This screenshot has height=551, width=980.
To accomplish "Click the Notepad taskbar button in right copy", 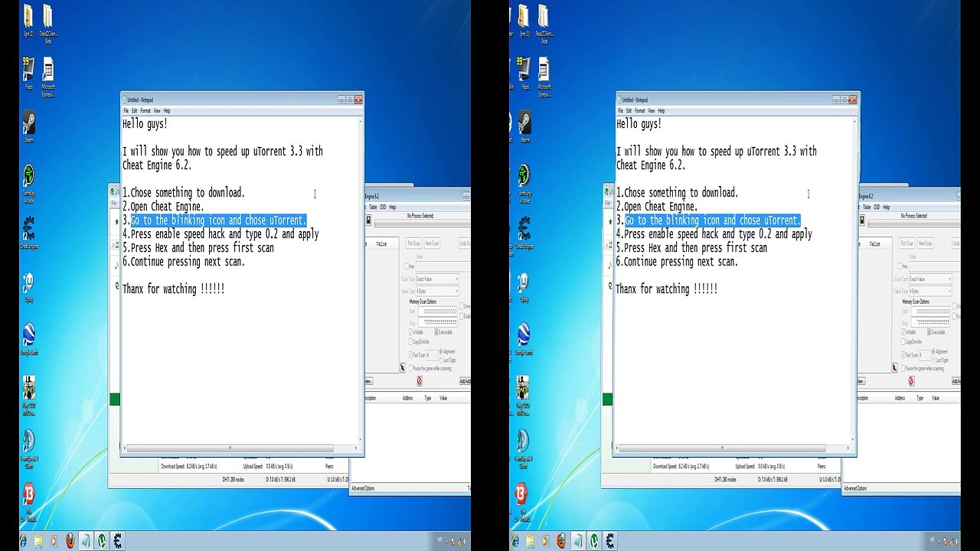I will [578, 541].
